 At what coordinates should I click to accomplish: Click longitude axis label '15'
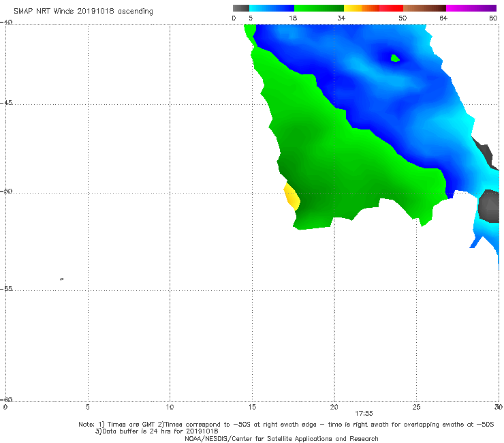pos(252,407)
